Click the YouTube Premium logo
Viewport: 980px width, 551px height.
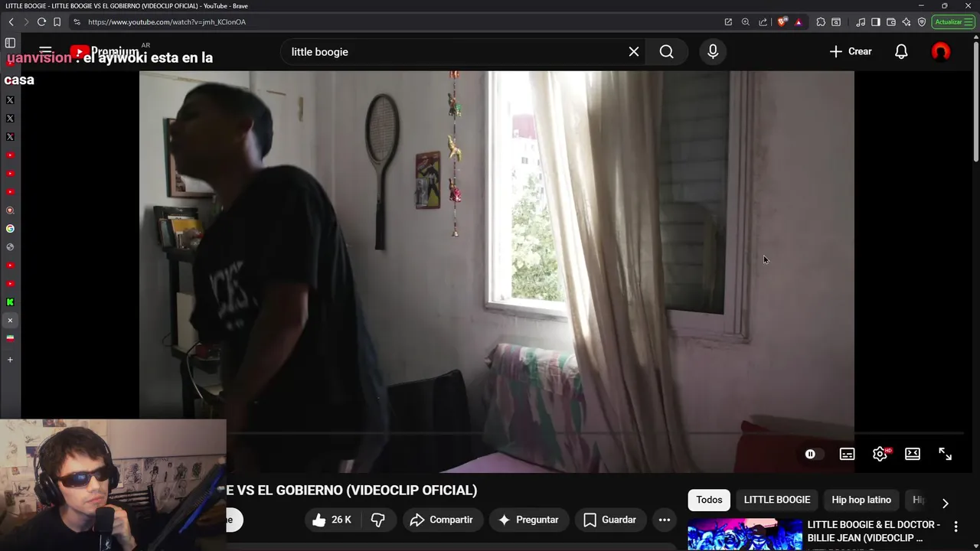pyautogui.click(x=105, y=52)
